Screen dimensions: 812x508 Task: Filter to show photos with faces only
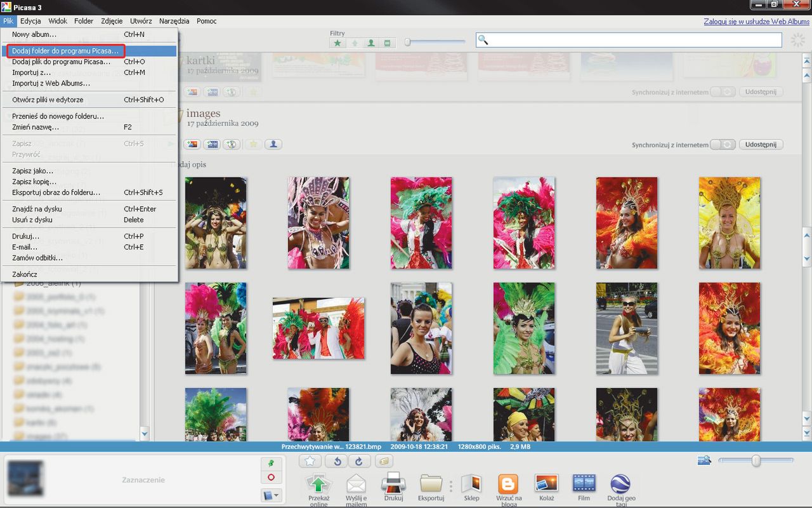tap(371, 43)
